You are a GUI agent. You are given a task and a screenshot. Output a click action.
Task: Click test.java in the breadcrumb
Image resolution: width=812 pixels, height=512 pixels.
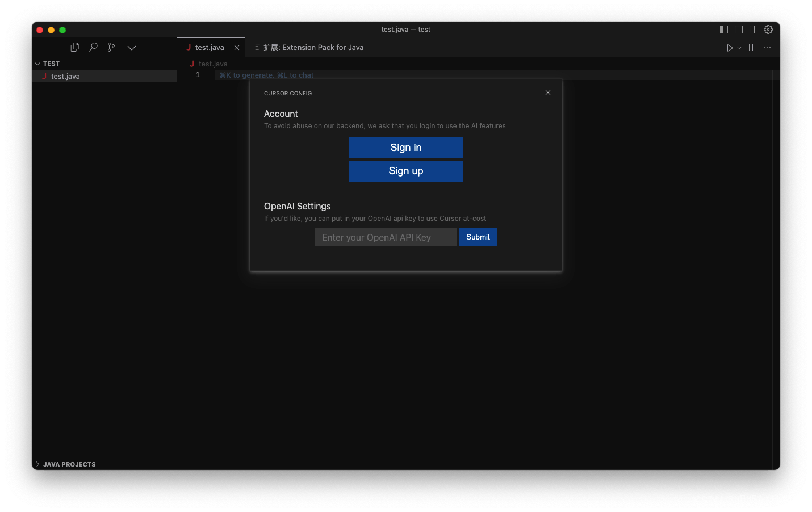[213, 64]
